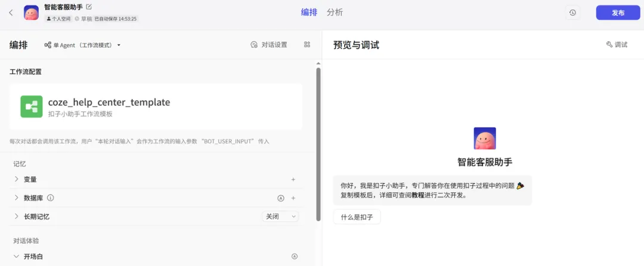Select the 编排 tab at the top
The image size is (644, 266).
(309, 13)
